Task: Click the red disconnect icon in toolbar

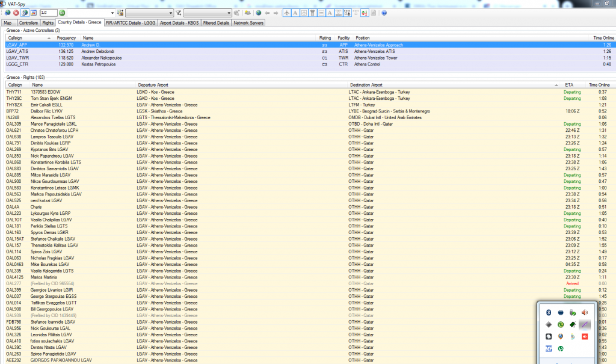Action: (16, 13)
